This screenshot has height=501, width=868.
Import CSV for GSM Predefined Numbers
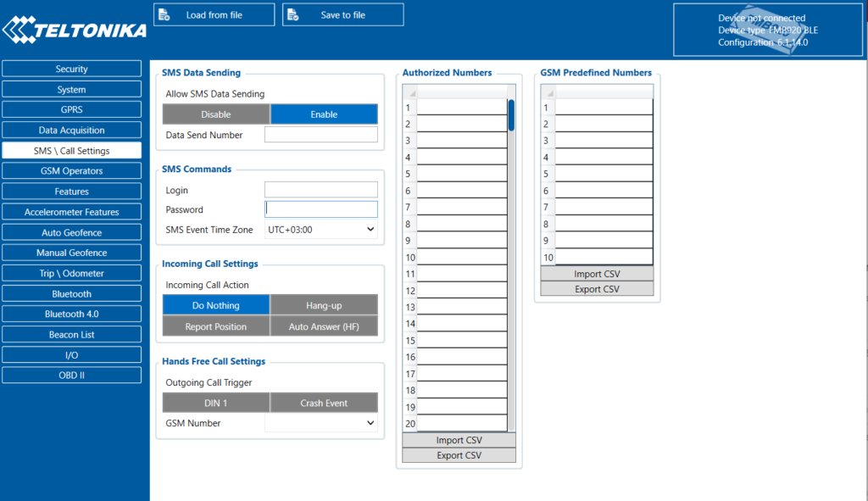pyautogui.click(x=597, y=274)
